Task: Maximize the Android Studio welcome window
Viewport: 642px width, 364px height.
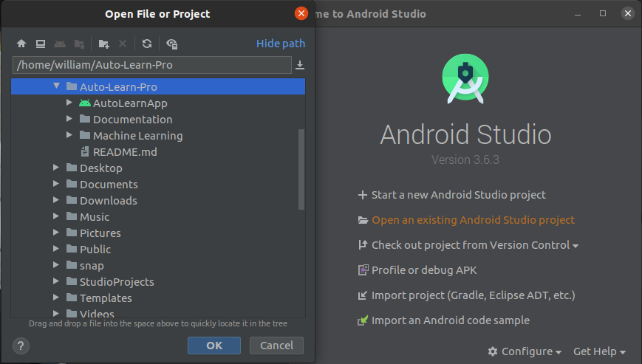Action: point(603,13)
